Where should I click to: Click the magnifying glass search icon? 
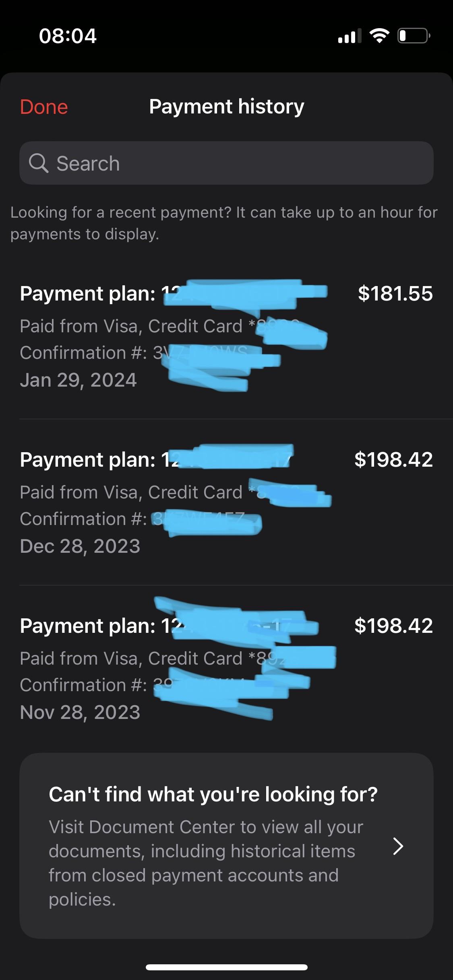point(39,163)
